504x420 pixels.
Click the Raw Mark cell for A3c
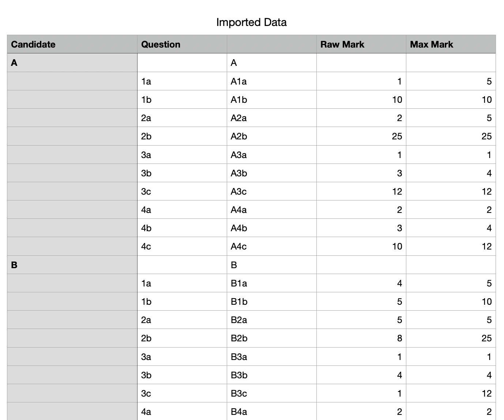361,191
